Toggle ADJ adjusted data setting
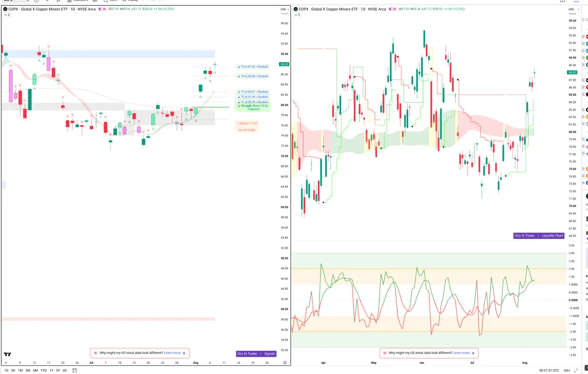 tap(567, 371)
